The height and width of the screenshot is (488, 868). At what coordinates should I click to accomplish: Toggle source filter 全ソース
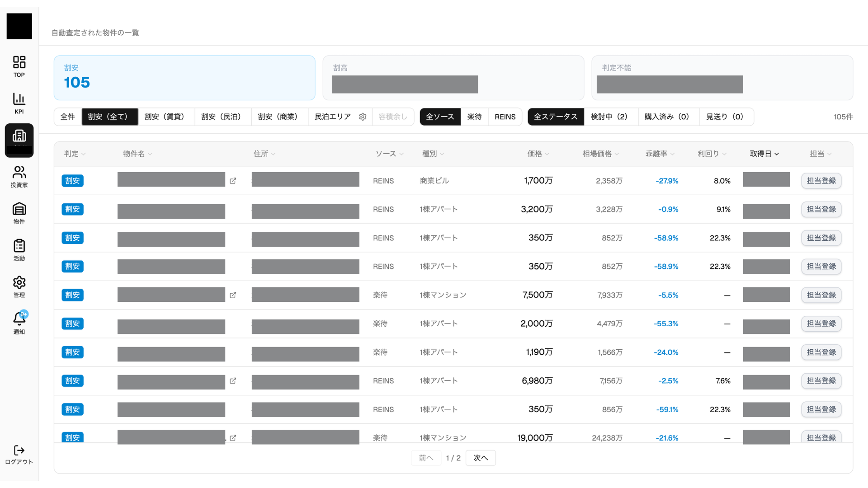[440, 117]
